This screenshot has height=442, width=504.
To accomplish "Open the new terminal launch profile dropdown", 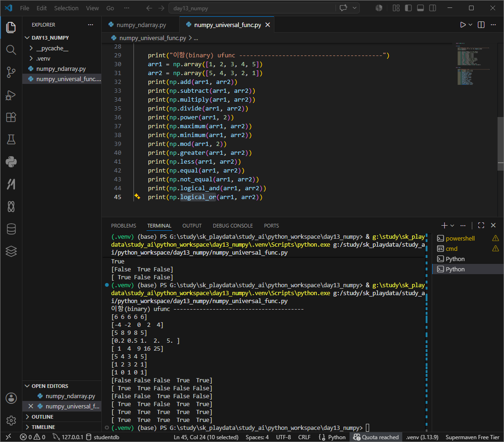I will (452, 226).
